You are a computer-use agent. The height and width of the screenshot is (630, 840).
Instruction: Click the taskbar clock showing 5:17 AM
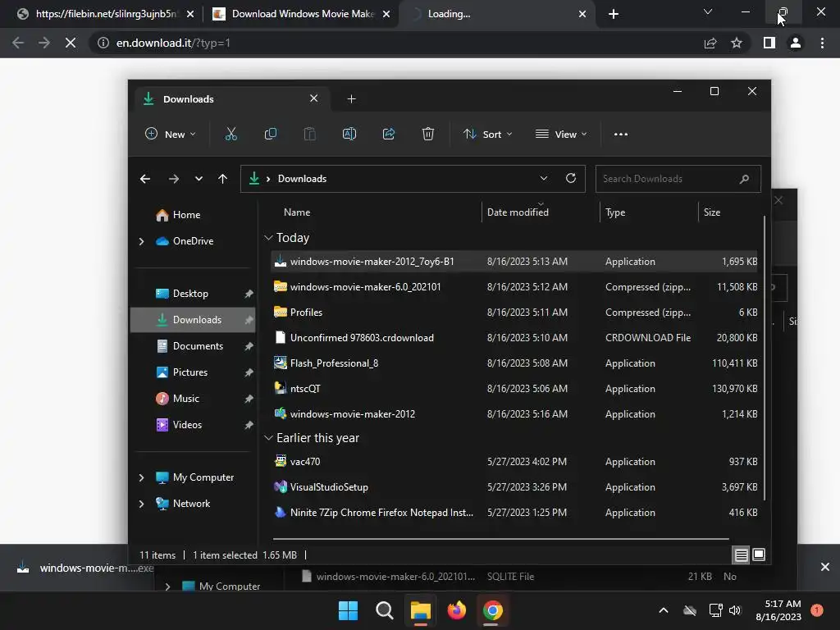coord(778,610)
